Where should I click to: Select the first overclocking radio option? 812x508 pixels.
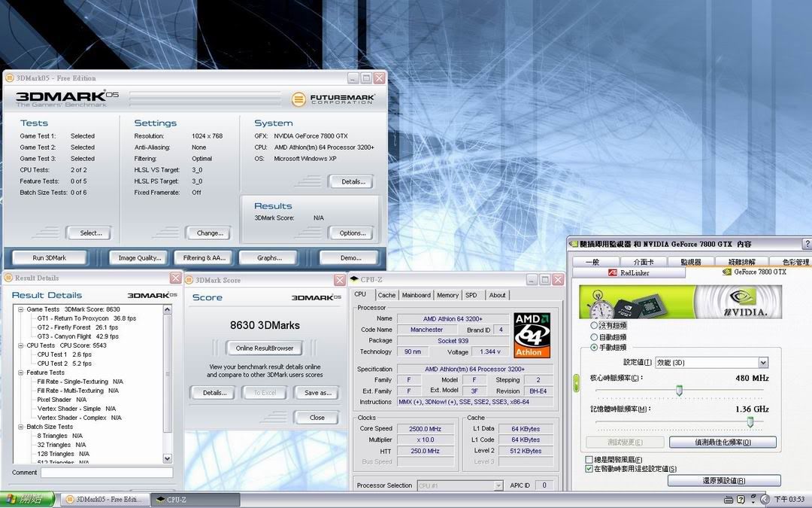(x=595, y=326)
